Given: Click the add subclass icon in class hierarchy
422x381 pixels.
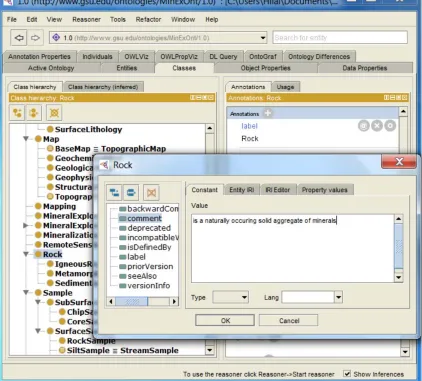Looking at the screenshot, I should pyautogui.click(x=18, y=113).
